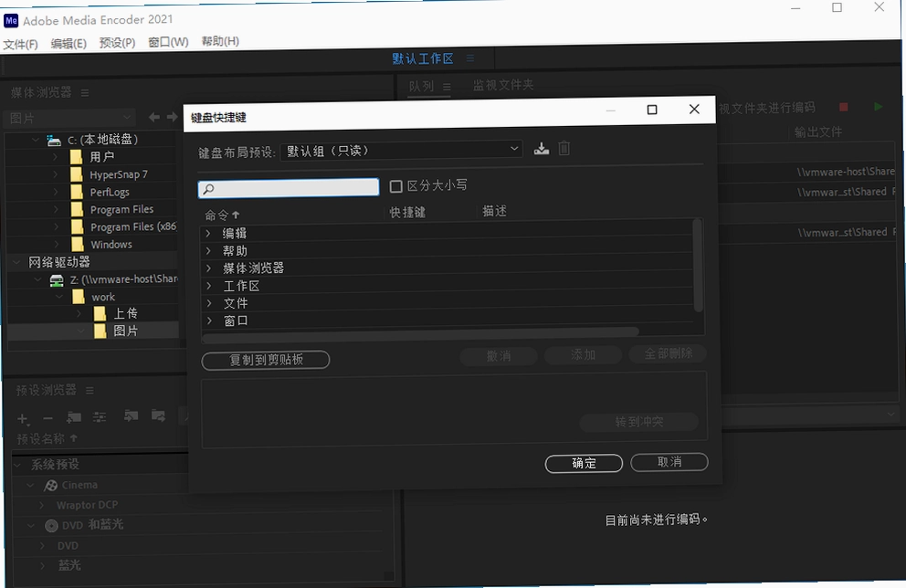Click the Z: network drive icon
This screenshot has width=906, height=588.
[57, 280]
